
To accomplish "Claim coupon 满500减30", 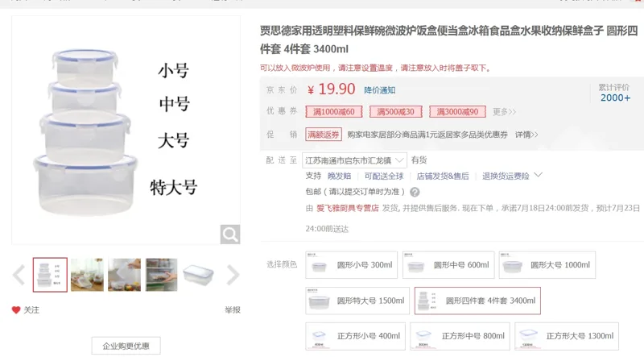I will click(x=395, y=112).
